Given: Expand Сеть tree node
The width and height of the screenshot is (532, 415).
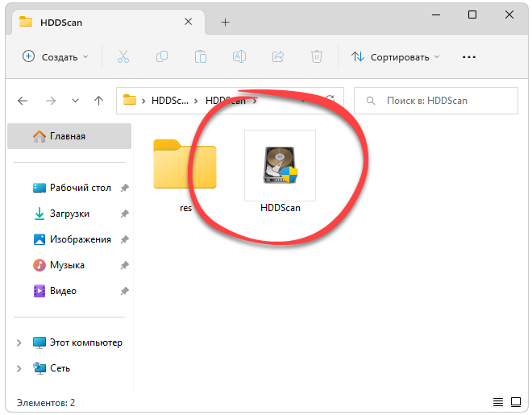Looking at the screenshot, I should 19,368.
